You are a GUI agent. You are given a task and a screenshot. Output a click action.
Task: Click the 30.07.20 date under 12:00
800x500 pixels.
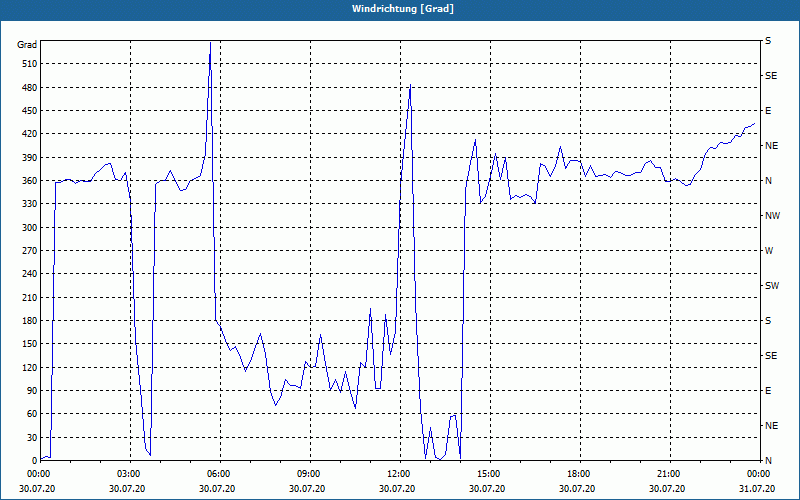click(396, 488)
